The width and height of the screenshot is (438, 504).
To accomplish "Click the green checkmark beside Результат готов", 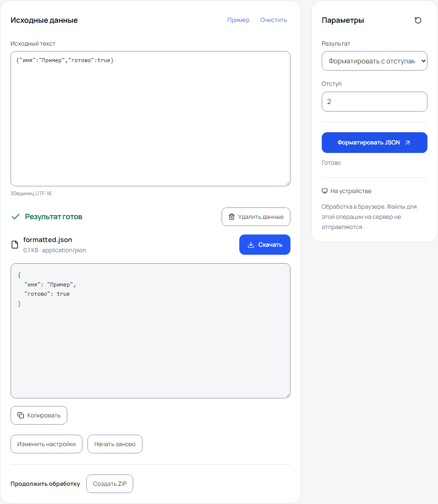I will [x=16, y=217].
